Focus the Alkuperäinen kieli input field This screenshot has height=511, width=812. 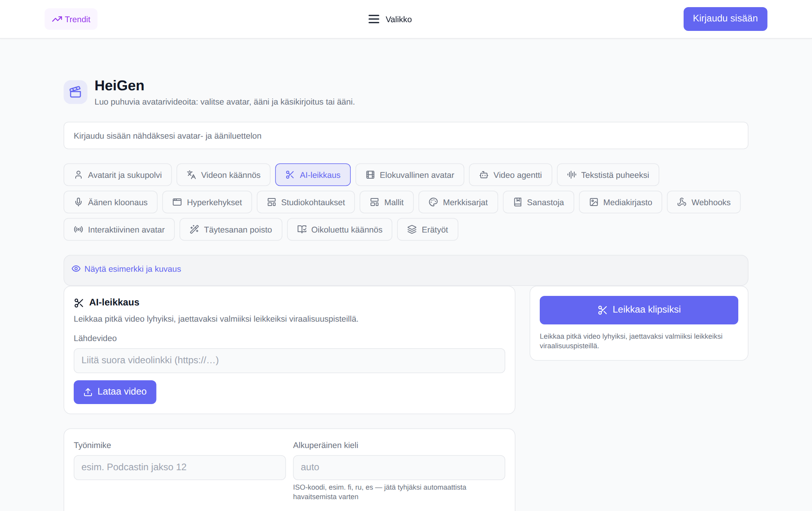[399, 467]
